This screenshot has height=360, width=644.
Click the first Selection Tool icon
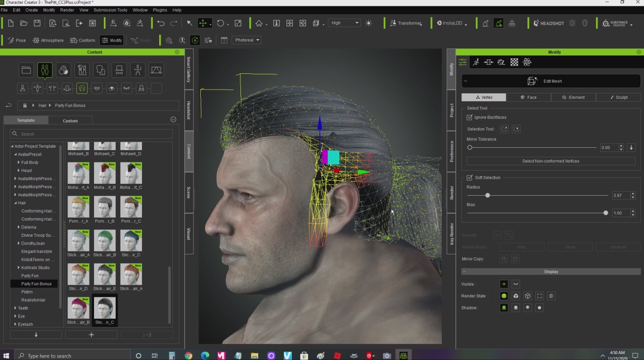[x=504, y=129]
